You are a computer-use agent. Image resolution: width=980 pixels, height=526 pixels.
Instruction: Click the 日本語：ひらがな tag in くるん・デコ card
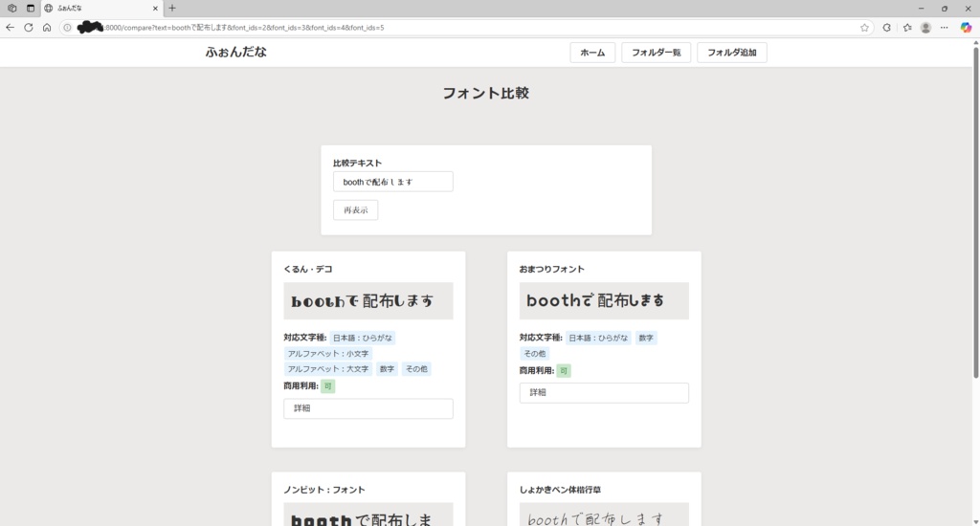click(363, 338)
